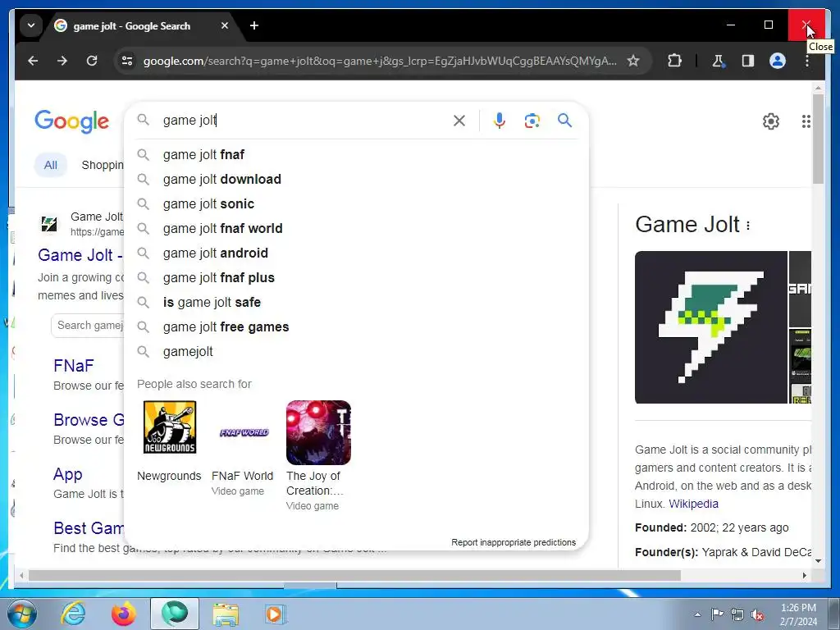Open the Newgrounds thumbnail
The width and height of the screenshot is (840, 630).
169,427
